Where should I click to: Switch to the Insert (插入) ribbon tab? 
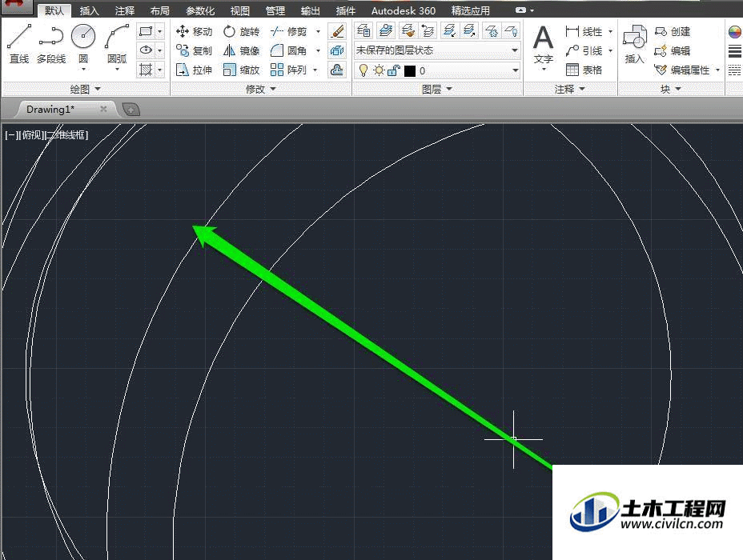pyautogui.click(x=89, y=10)
